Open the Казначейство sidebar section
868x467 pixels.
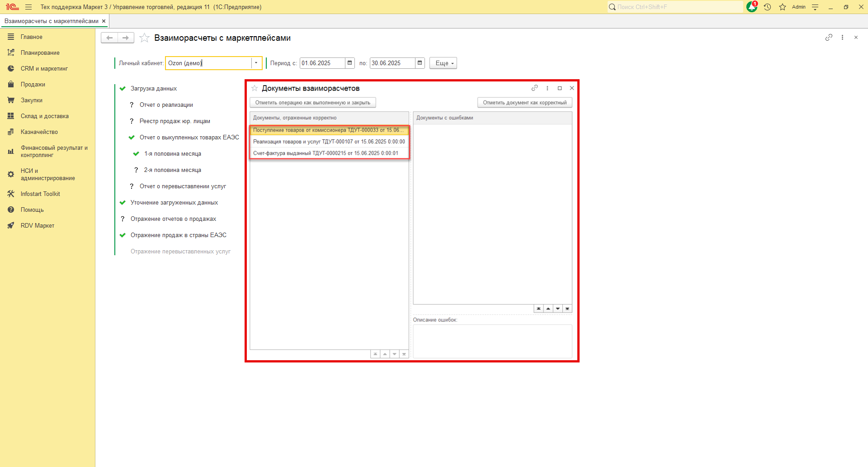[39, 132]
